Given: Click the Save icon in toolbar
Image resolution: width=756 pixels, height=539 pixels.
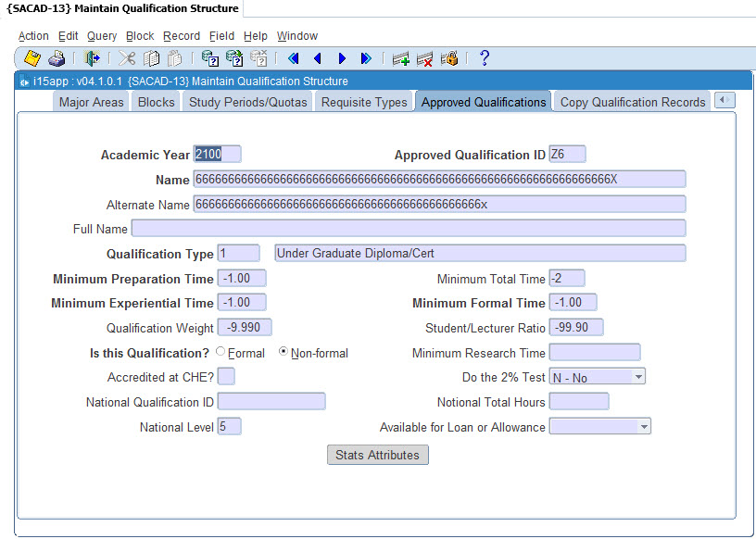Looking at the screenshot, I should 32,58.
